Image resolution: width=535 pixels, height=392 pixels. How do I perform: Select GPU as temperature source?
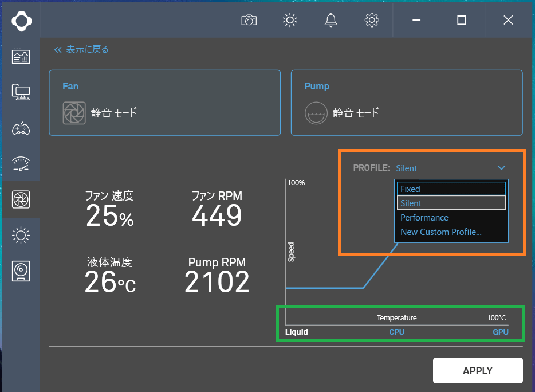click(x=501, y=332)
